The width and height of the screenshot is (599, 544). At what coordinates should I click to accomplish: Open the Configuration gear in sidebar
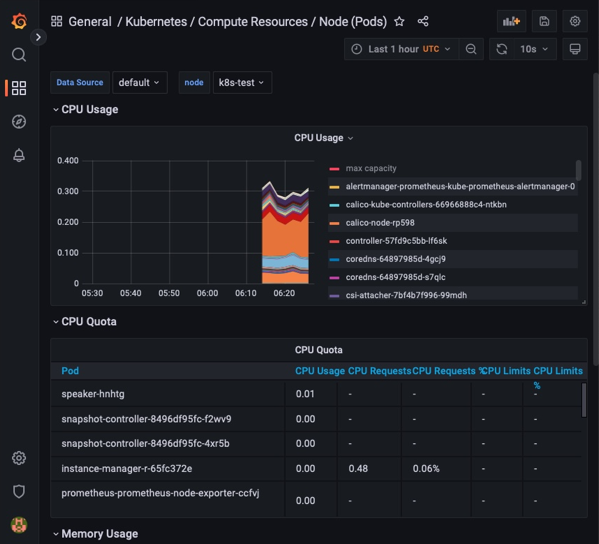pos(19,458)
